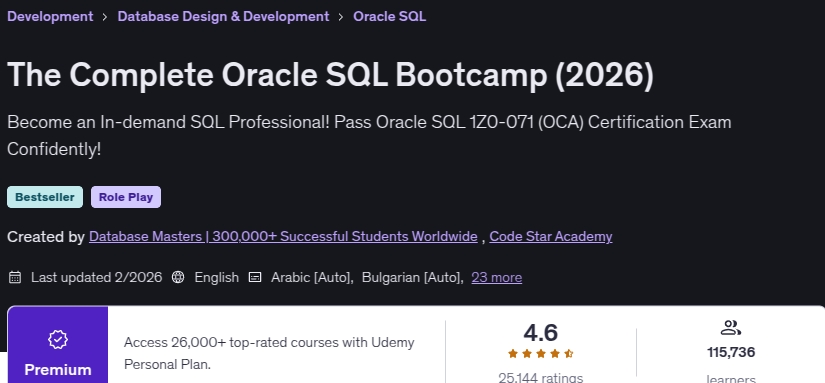This screenshot has width=825, height=383.
Task: Expand '23 more' caption languages
Action: pos(497,277)
